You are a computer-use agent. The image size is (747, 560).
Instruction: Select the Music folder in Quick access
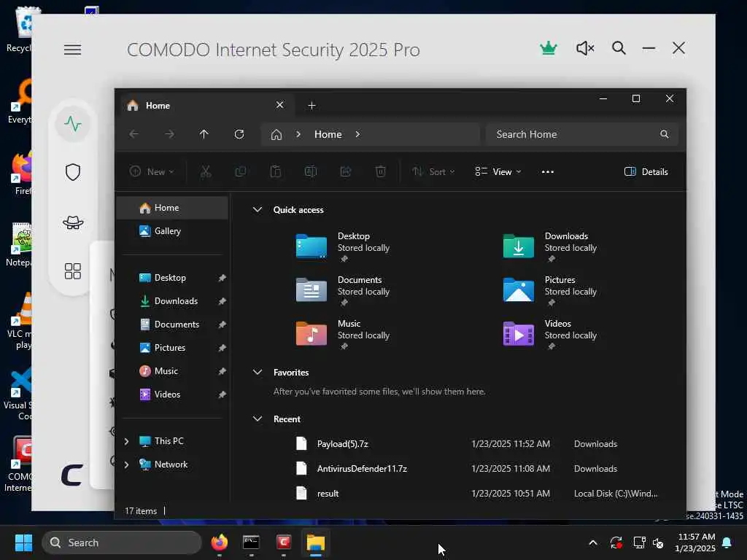[343, 335]
